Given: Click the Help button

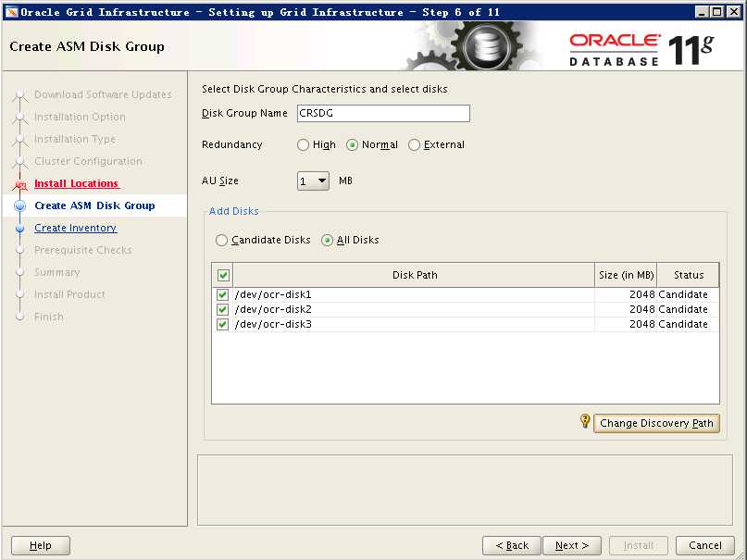Looking at the screenshot, I should pos(41,545).
